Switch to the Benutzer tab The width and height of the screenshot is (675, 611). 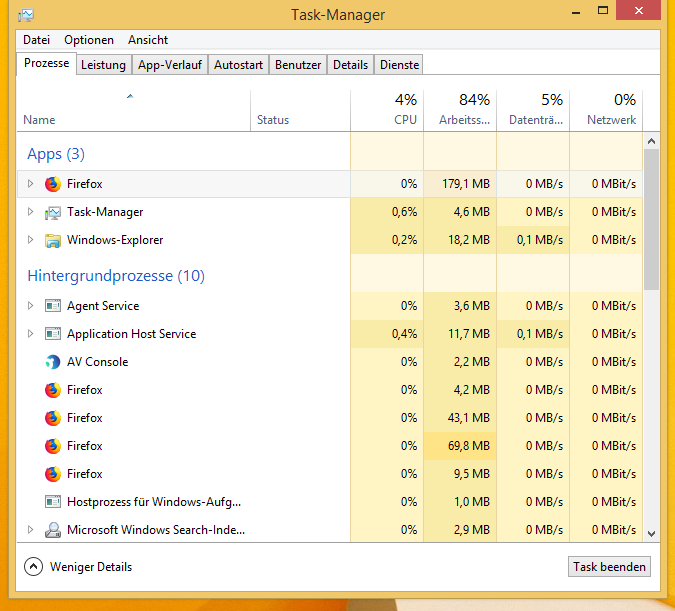[298, 65]
